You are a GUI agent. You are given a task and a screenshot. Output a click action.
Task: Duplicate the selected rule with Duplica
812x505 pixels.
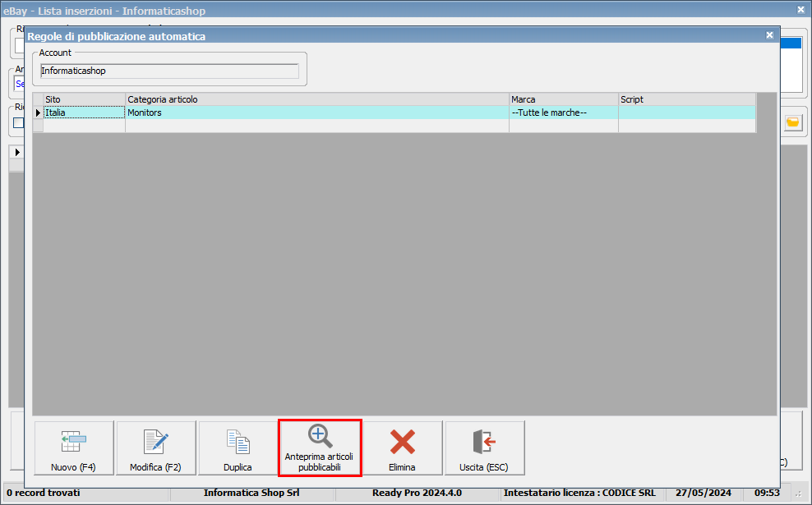click(x=238, y=448)
